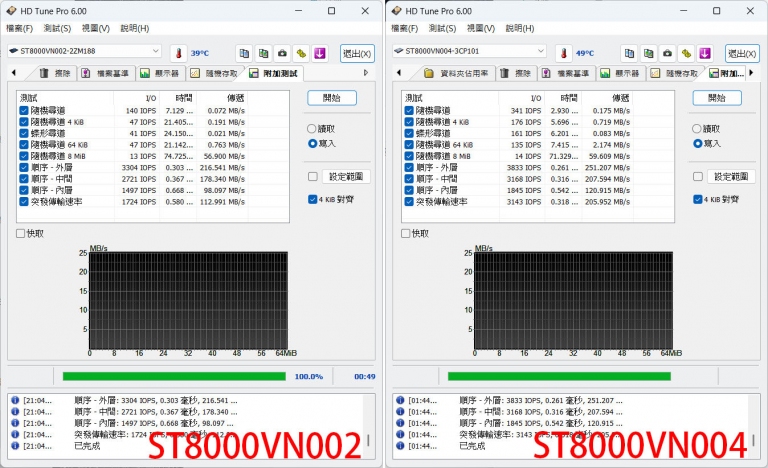Viewport: 768px width, 468px height.
Task: Click copy text icon in left window toolbar
Action: [x=244, y=53]
